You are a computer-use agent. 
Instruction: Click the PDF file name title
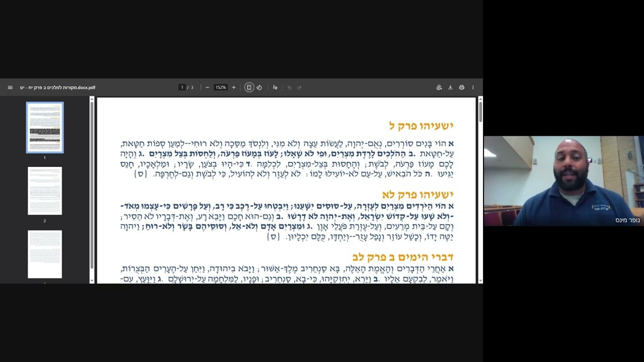coord(57,87)
